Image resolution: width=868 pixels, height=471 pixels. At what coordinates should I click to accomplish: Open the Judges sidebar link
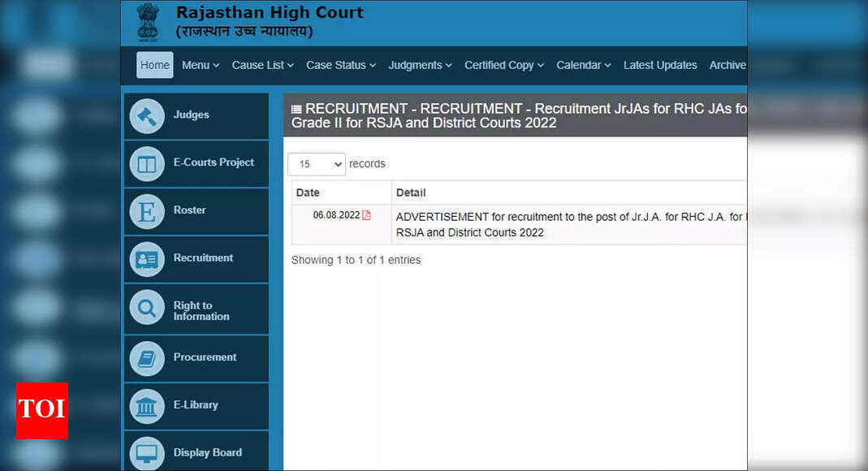191,115
